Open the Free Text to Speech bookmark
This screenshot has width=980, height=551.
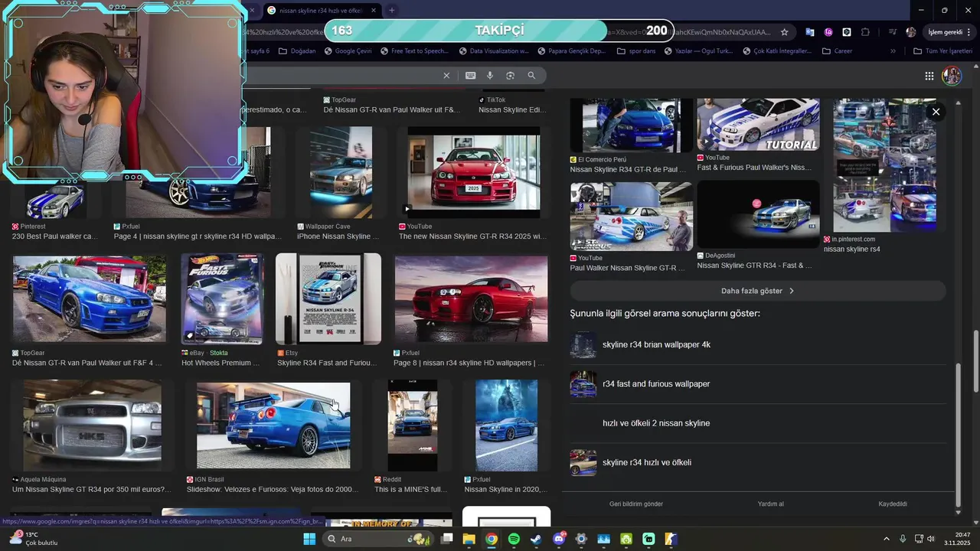[414, 51]
